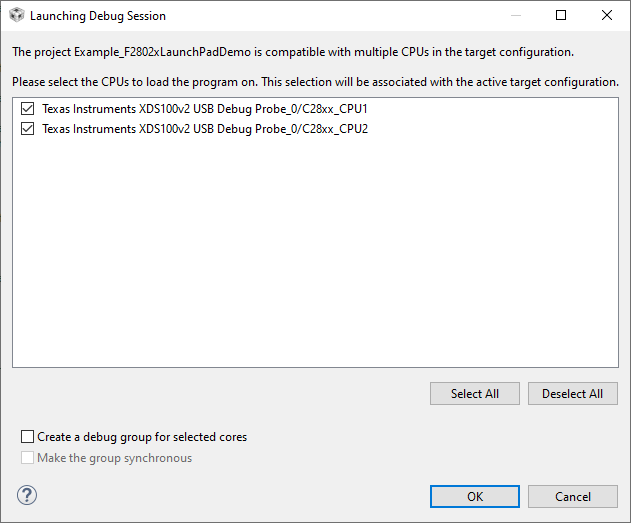Click the 'Make the group synchronous' label text

(x=114, y=458)
